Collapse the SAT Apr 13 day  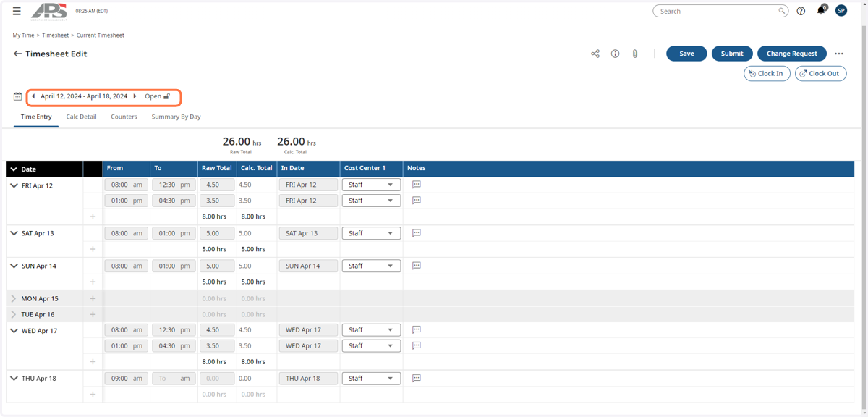(14, 233)
